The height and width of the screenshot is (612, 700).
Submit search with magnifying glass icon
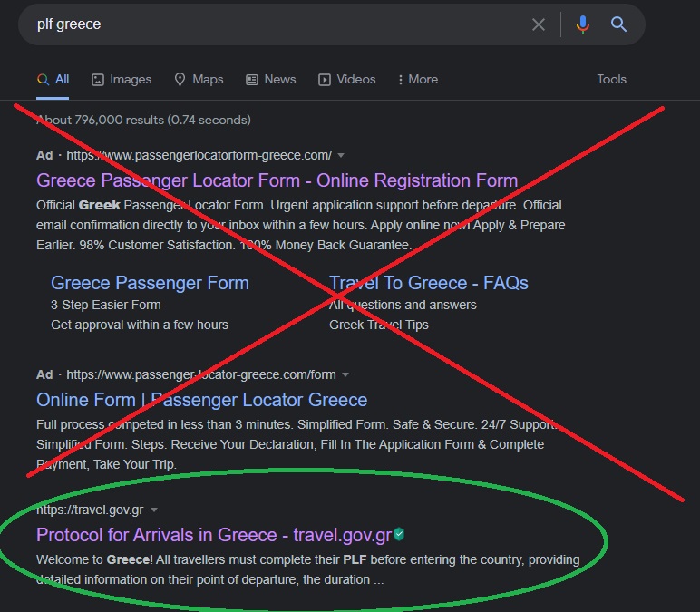click(x=618, y=24)
